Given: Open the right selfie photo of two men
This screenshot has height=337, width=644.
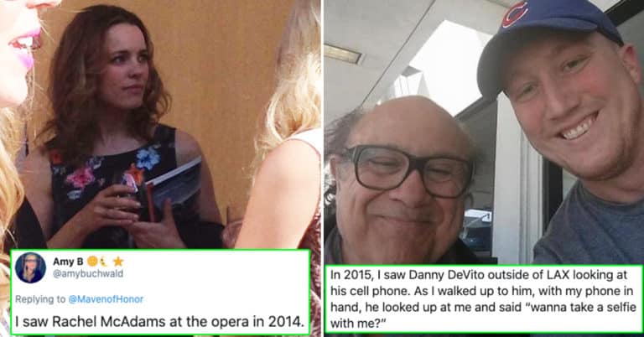Looking at the screenshot, I should [484, 132].
